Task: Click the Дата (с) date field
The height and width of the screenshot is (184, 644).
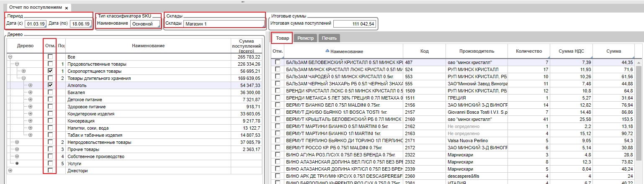Action: [x=35, y=24]
